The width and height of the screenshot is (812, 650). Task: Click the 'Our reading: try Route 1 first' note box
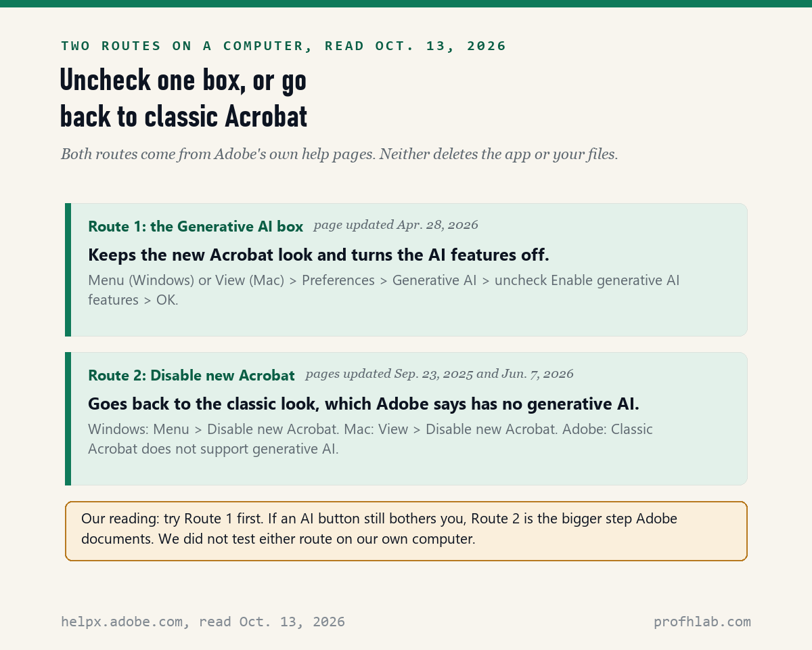[406, 531]
